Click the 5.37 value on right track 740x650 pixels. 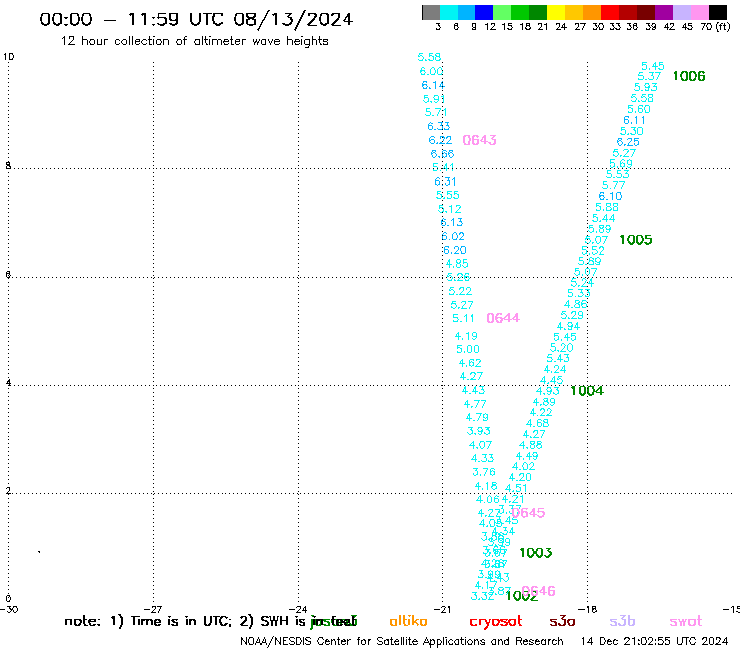(x=649, y=76)
